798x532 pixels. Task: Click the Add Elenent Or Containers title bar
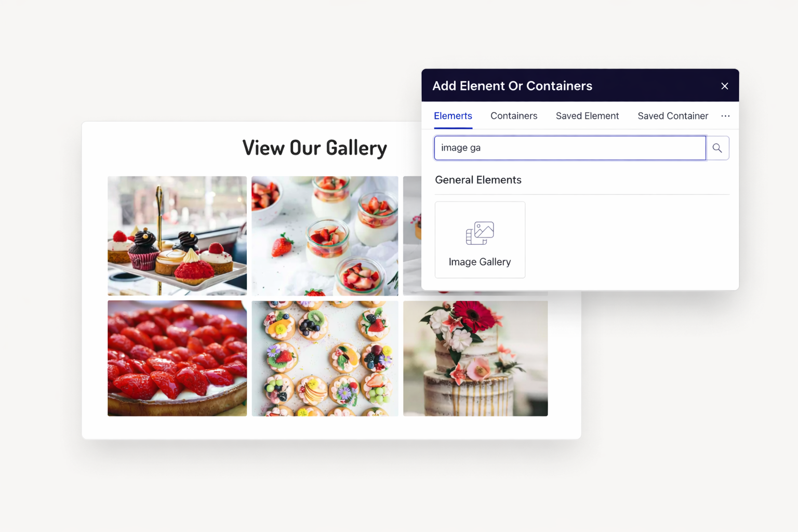580,86
